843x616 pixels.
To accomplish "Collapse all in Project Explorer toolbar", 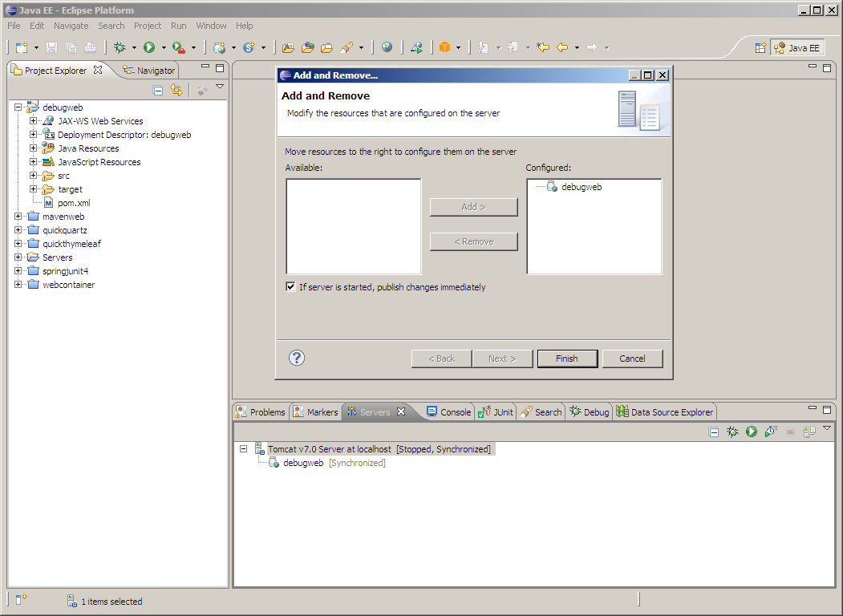I will click(x=158, y=91).
